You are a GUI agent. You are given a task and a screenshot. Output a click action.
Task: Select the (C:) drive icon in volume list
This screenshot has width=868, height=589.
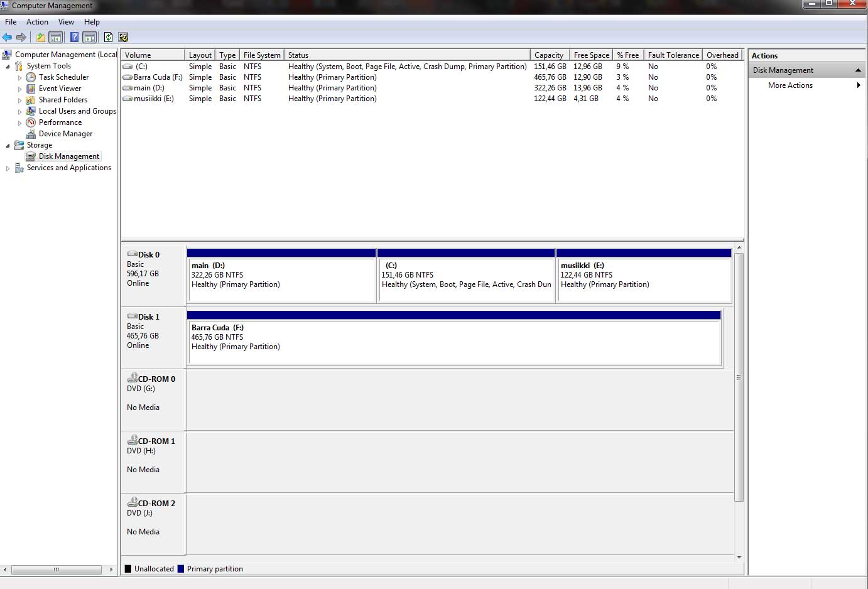click(x=127, y=67)
